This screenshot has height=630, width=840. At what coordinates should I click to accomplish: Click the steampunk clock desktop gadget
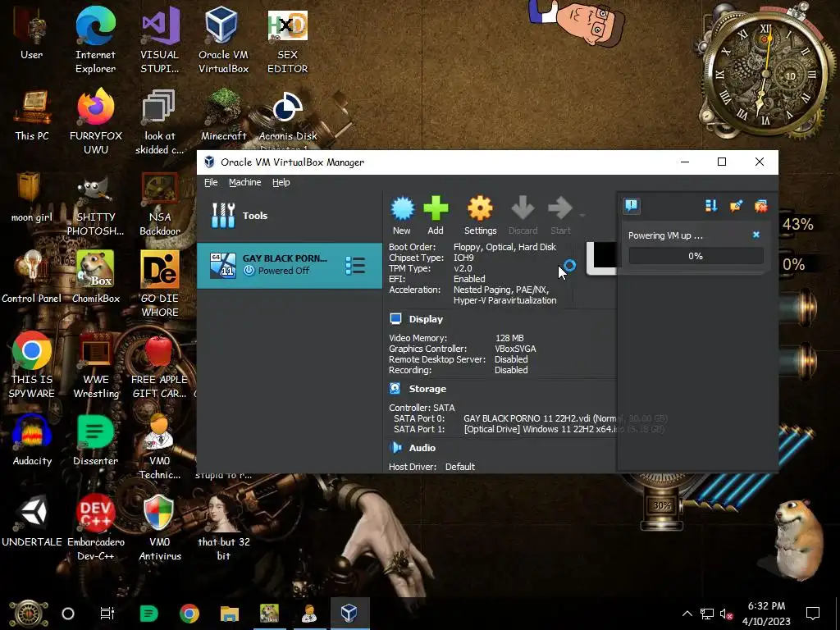766,75
